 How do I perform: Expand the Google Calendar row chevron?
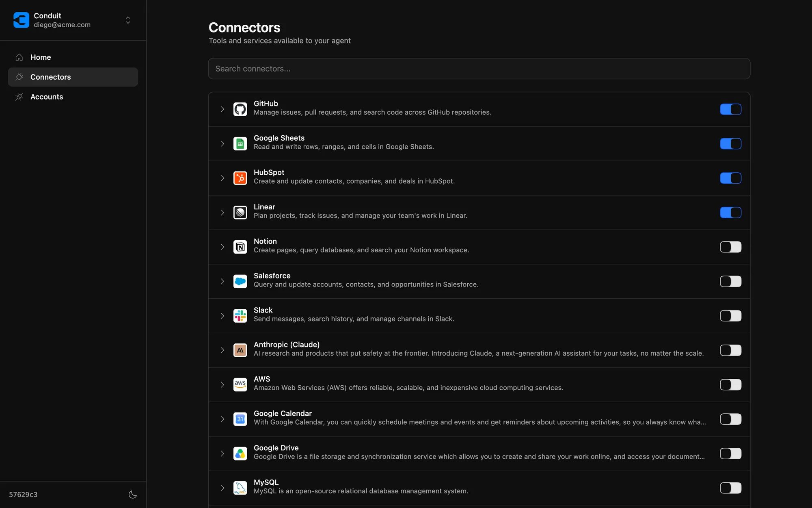[x=222, y=419]
